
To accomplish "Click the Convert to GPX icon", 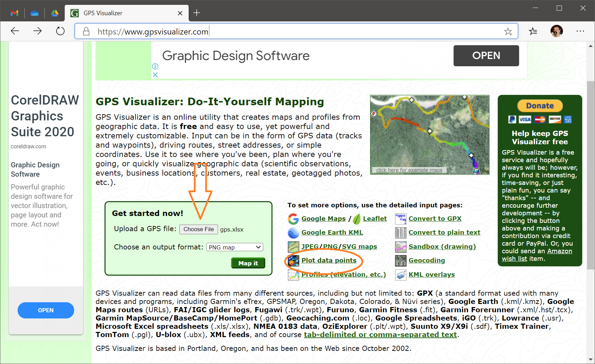I will [x=400, y=219].
